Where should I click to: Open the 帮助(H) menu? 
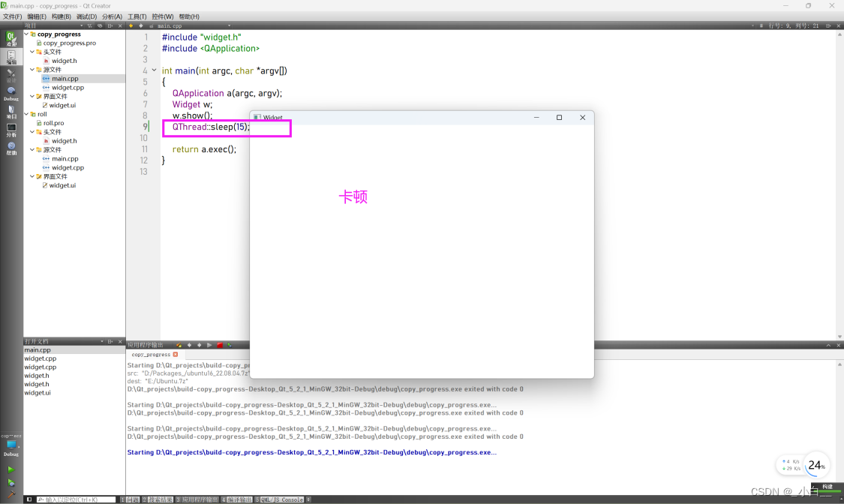click(x=189, y=16)
